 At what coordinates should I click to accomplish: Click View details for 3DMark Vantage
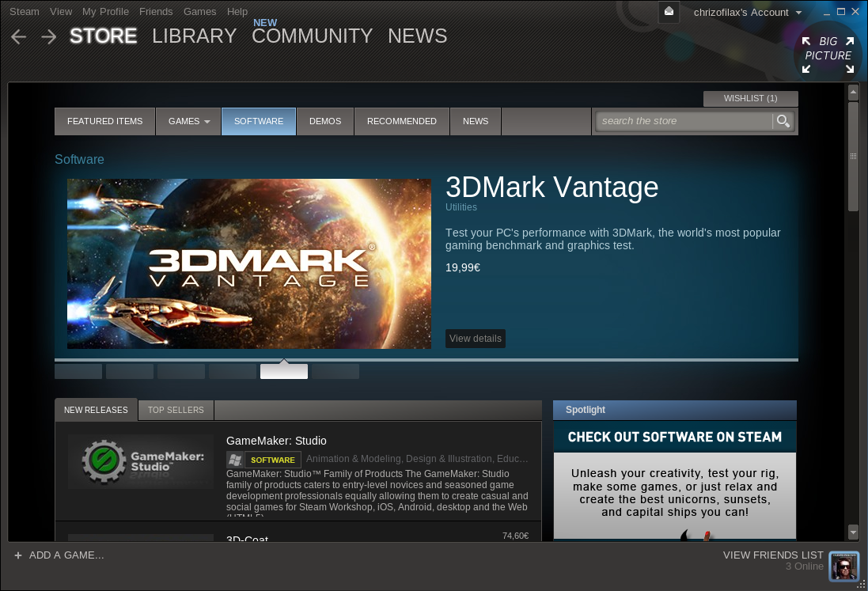point(475,338)
